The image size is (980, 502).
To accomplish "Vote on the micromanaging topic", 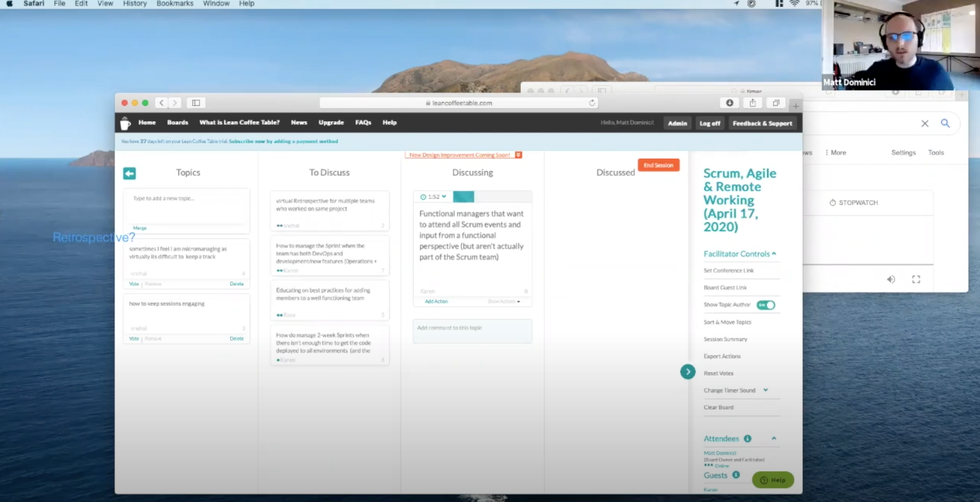I will [134, 284].
